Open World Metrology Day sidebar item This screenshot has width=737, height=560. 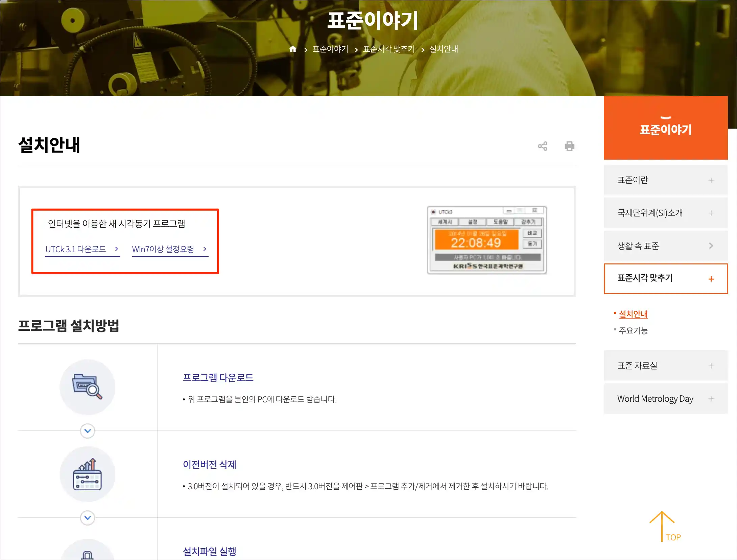(666, 399)
